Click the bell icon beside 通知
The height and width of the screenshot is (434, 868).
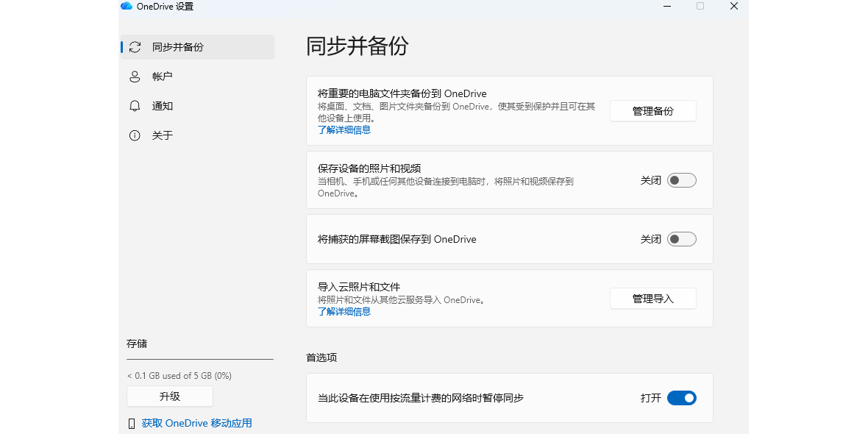click(135, 106)
